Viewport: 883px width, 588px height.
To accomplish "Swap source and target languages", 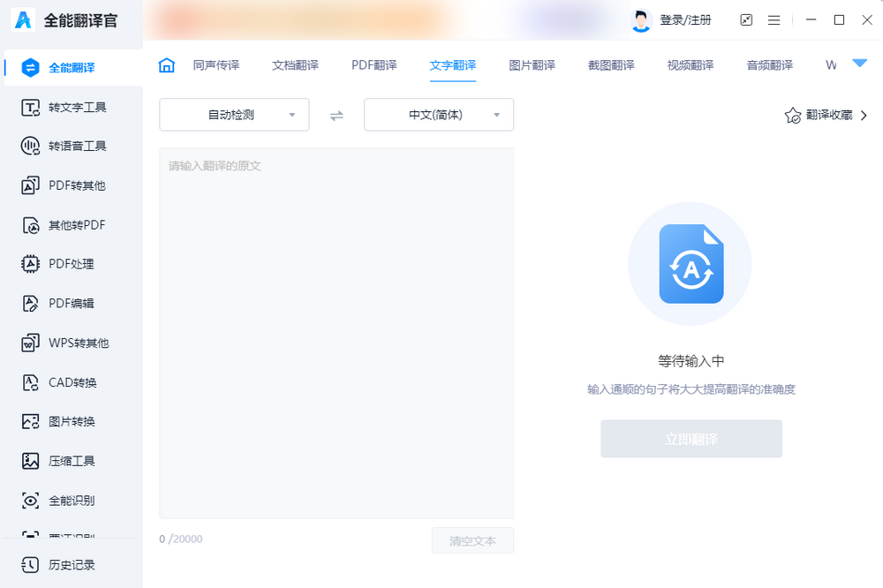I will click(336, 115).
